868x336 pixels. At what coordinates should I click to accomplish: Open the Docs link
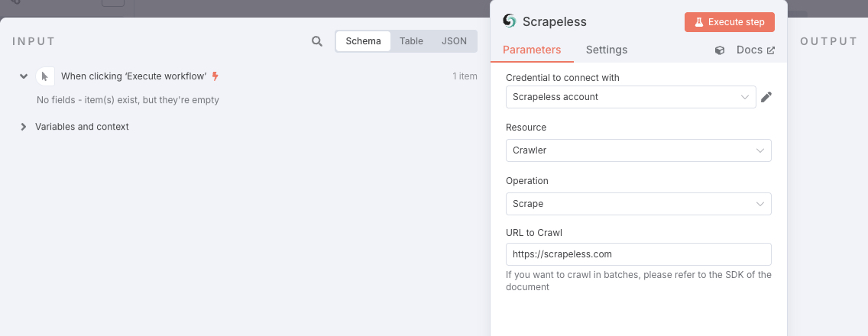(x=756, y=50)
